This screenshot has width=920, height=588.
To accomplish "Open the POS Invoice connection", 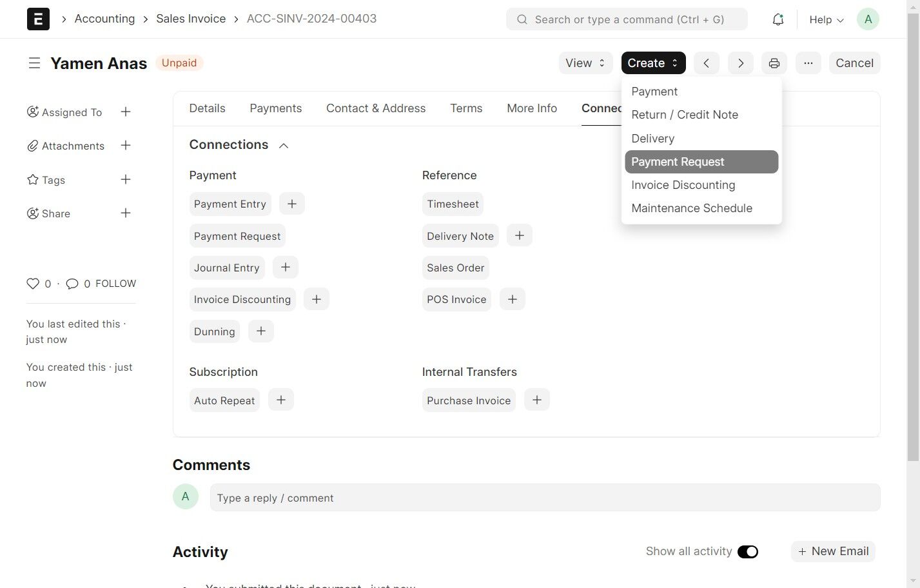I will click(x=456, y=299).
